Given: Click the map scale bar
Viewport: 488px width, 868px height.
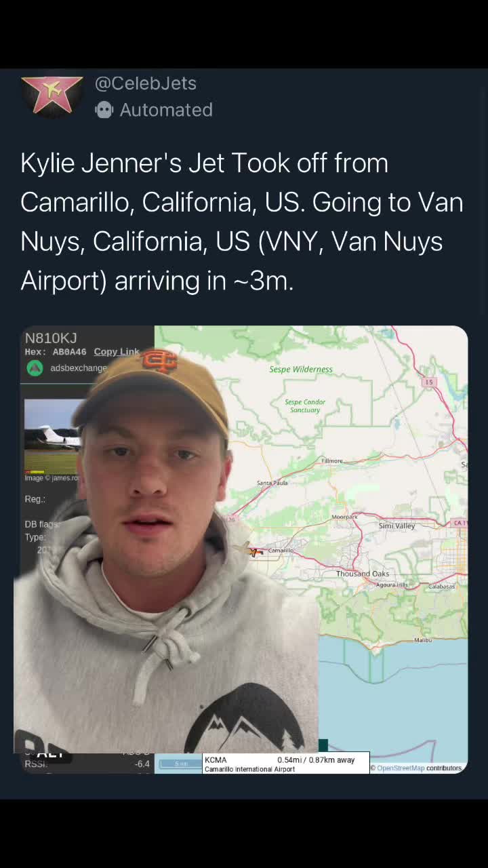Looking at the screenshot, I should click(x=180, y=764).
